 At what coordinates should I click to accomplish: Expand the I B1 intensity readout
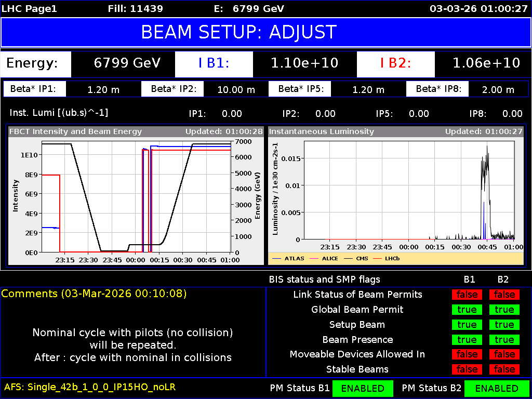click(x=305, y=64)
